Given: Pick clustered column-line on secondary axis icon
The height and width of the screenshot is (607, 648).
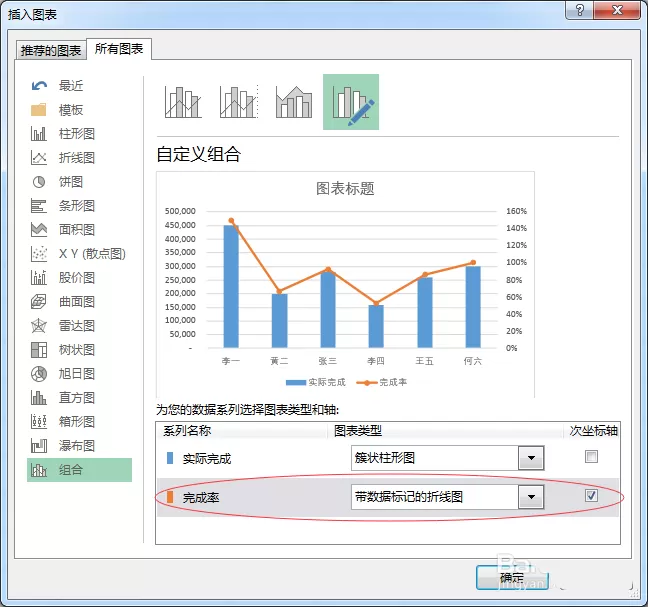Looking at the screenshot, I should 239,102.
